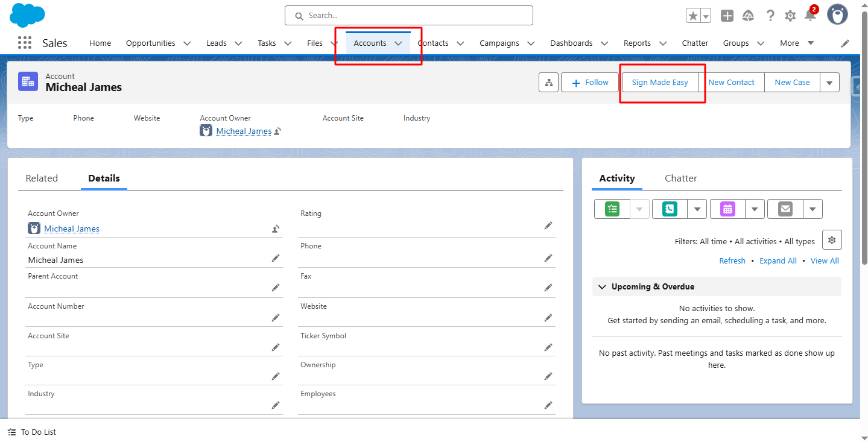Screen dimensions: 868x442
Task: Collapse the Upcoming & Overdue section
Action: pyautogui.click(x=602, y=287)
